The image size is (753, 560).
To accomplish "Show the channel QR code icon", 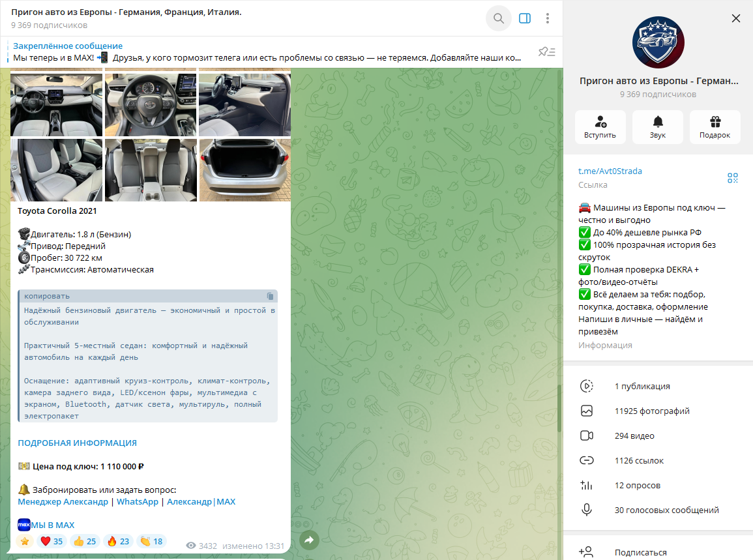I will (x=732, y=178).
